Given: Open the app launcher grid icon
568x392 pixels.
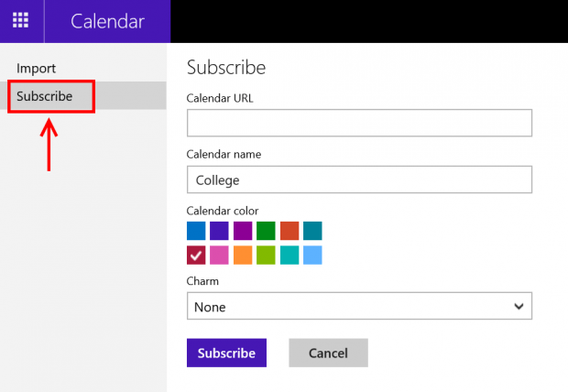Looking at the screenshot, I should 20,21.
